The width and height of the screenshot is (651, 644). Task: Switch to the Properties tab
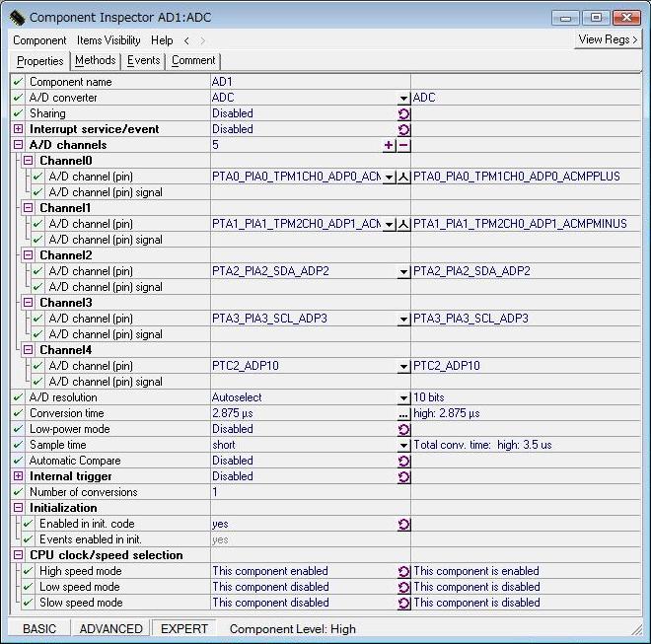tap(39, 61)
